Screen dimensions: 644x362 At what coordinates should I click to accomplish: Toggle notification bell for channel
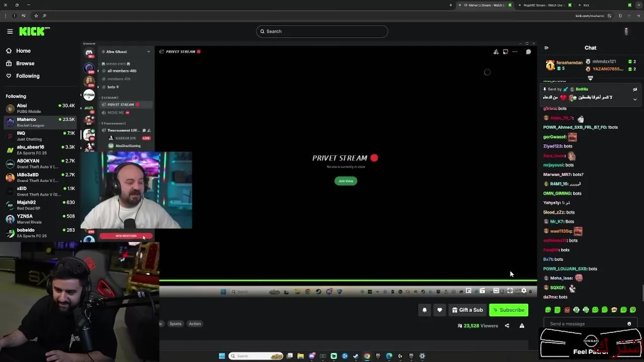(424, 310)
